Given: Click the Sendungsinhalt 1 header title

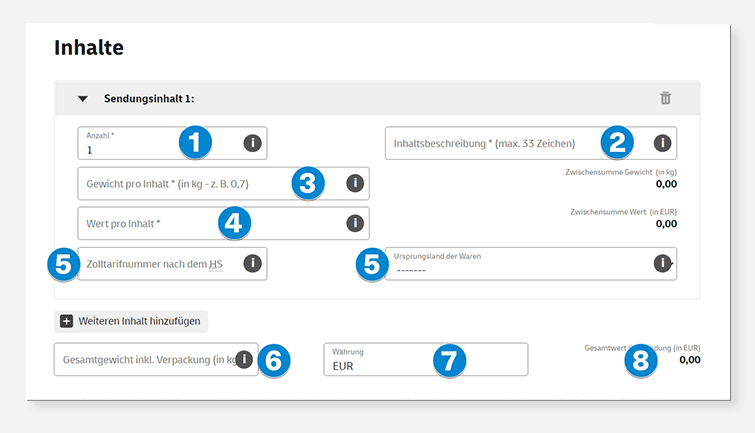Looking at the screenshot, I should click(149, 99).
